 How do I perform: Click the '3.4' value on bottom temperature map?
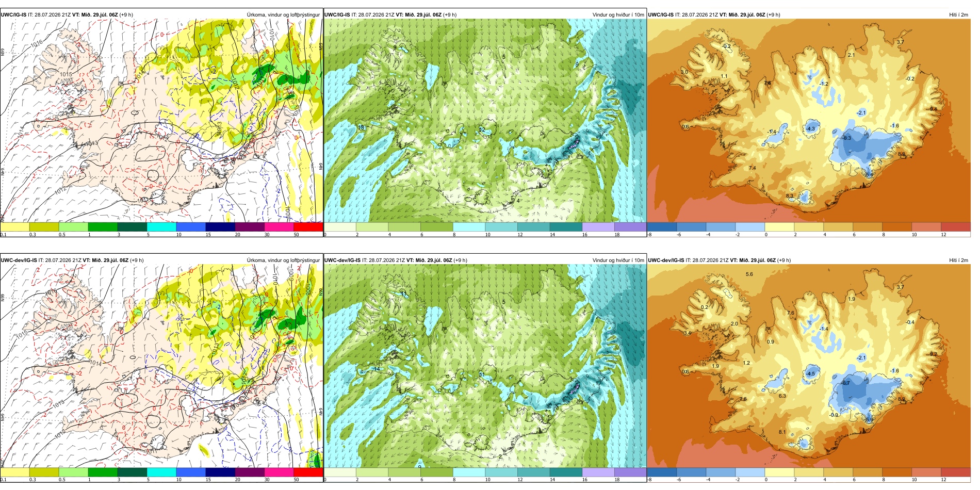687,333
